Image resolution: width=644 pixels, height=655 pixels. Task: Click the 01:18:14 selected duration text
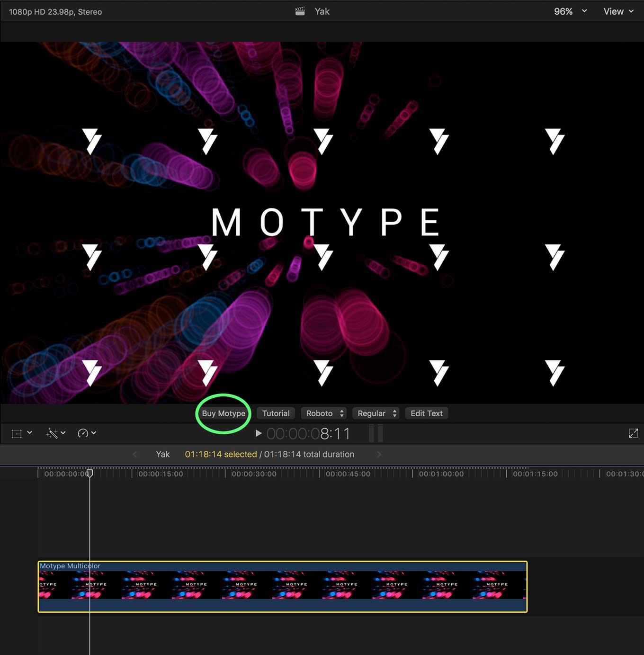[x=221, y=454]
